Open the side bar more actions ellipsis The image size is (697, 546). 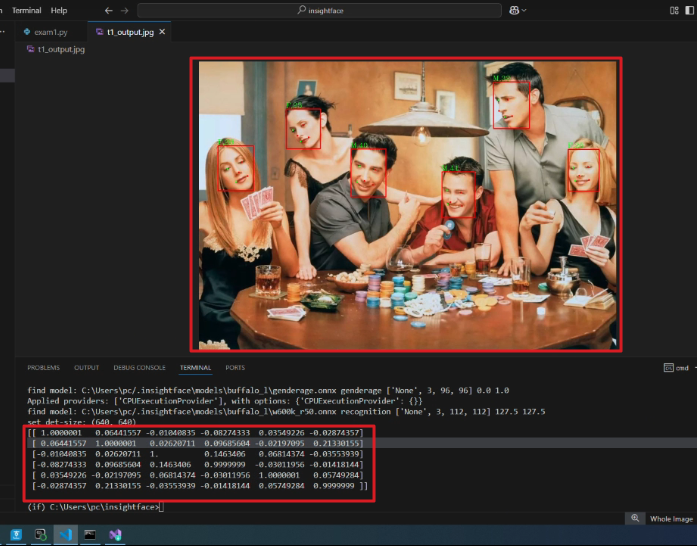3,32
